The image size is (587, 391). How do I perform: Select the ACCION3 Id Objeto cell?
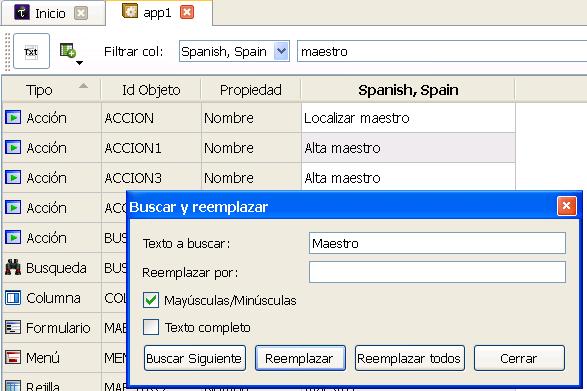tap(151, 178)
